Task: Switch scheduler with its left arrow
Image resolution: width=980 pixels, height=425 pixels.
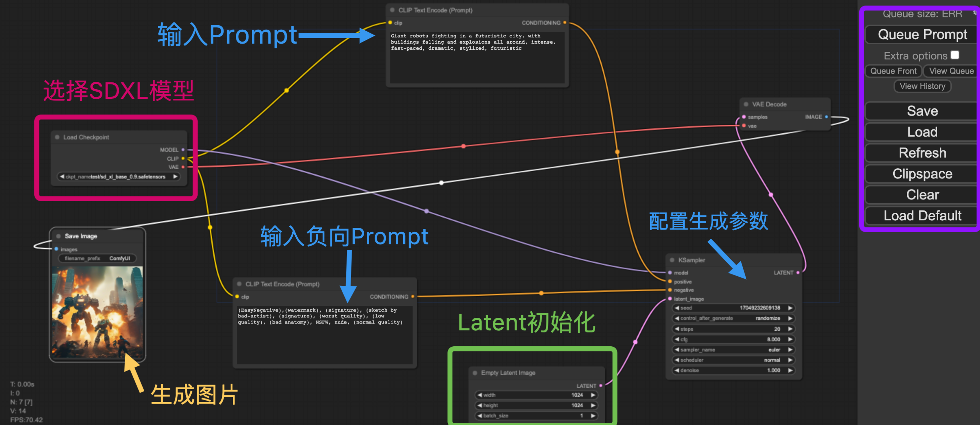Action: tap(677, 360)
